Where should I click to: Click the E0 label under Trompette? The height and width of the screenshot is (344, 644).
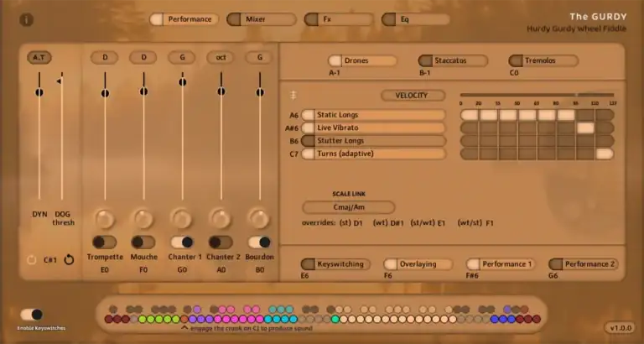coord(105,270)
